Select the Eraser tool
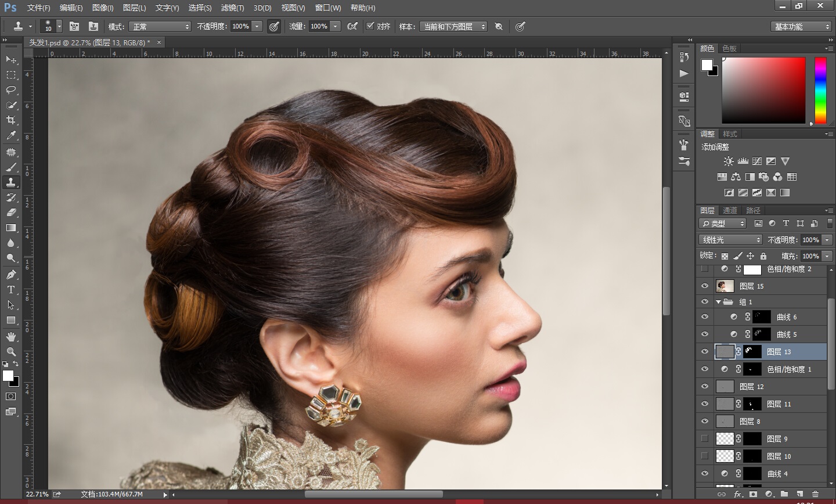Screen dimensions: 836x504 [11, 213]
